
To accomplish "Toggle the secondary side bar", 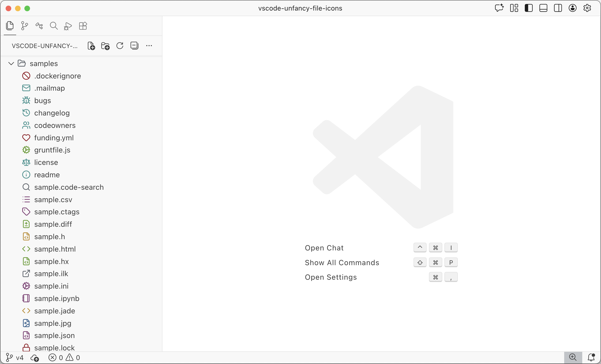I will tap(558, 8).
